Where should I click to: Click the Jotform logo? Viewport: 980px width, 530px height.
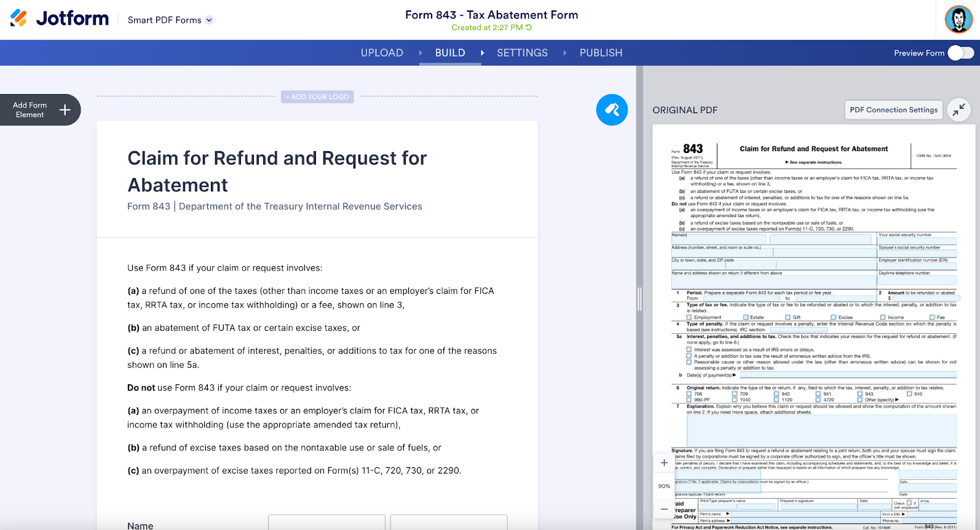(x=60, y=19)
